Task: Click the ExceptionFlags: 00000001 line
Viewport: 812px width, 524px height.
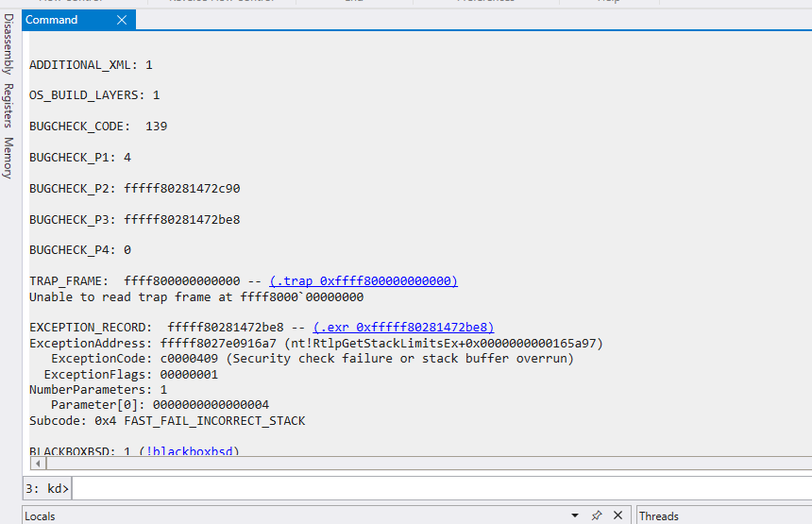Action: 131,375
